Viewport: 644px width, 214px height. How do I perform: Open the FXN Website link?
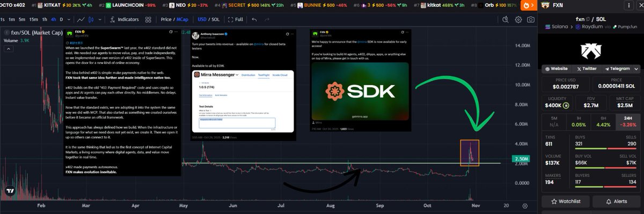click(x=557, y=69)
